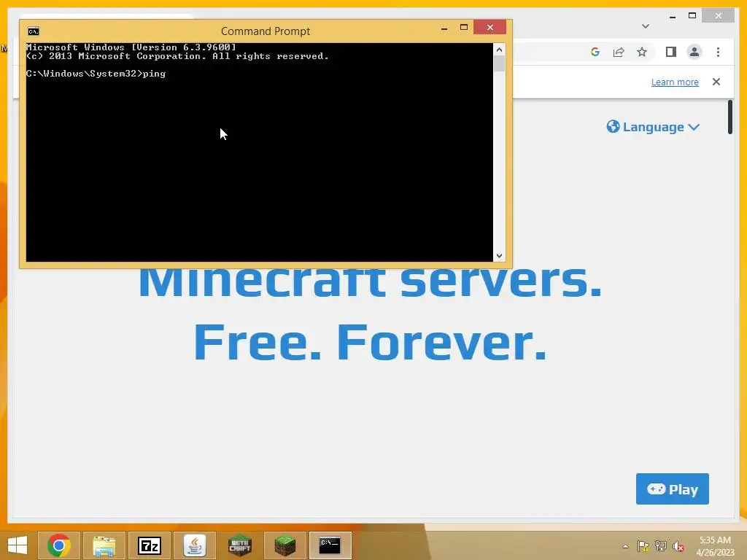This screenshot has width=747, height=560.
Task: Click the Learn more link
Action: 675,82
